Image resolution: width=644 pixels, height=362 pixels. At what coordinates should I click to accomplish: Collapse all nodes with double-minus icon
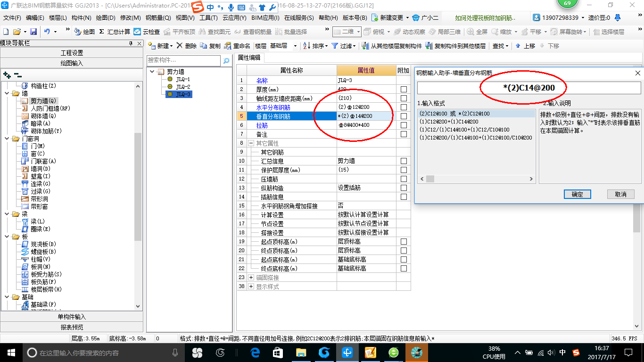(18, 74)
